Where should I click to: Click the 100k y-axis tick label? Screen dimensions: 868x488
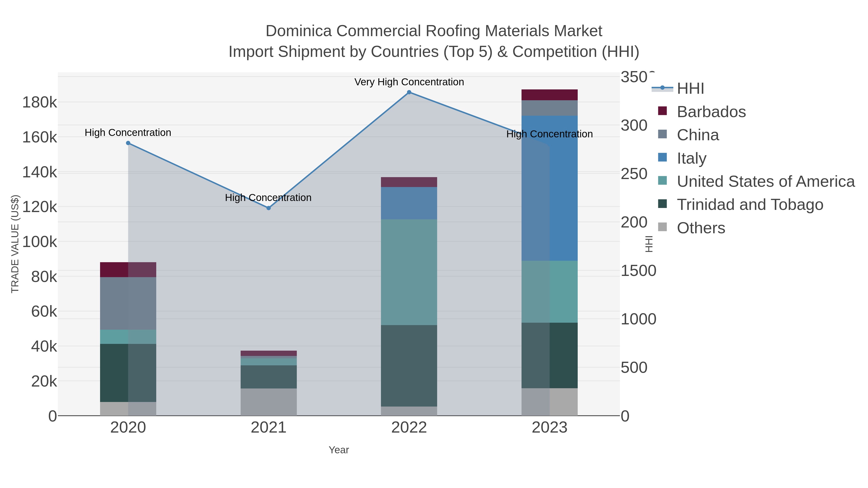pyautogui.click(x=40, y=242)
